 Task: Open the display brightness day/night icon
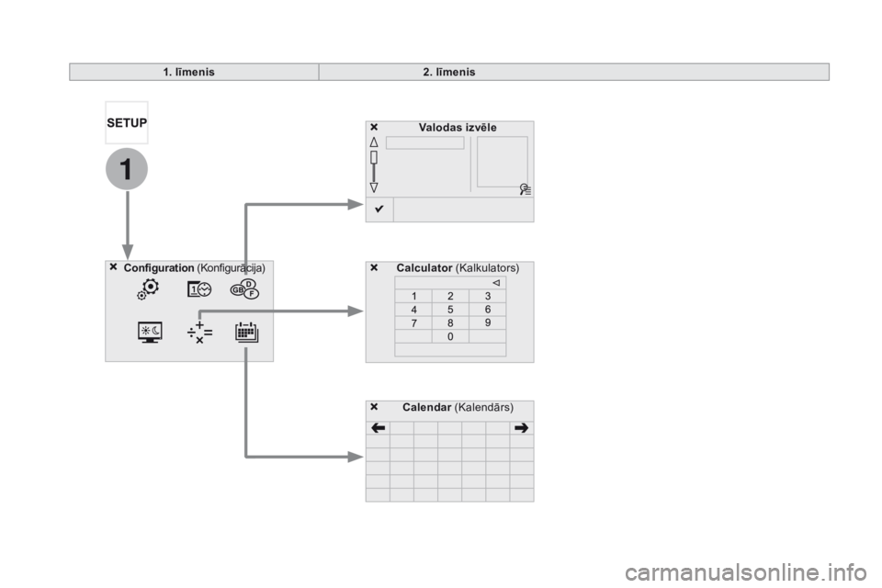point(148,331)
